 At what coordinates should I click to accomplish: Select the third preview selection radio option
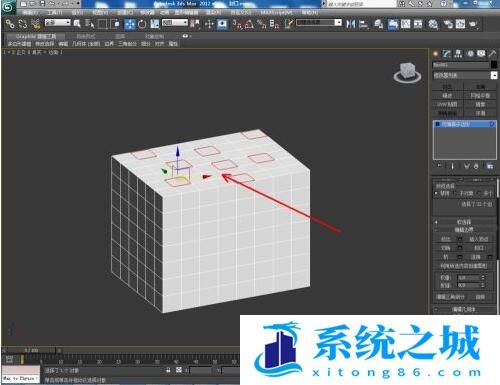pos(479,193)
